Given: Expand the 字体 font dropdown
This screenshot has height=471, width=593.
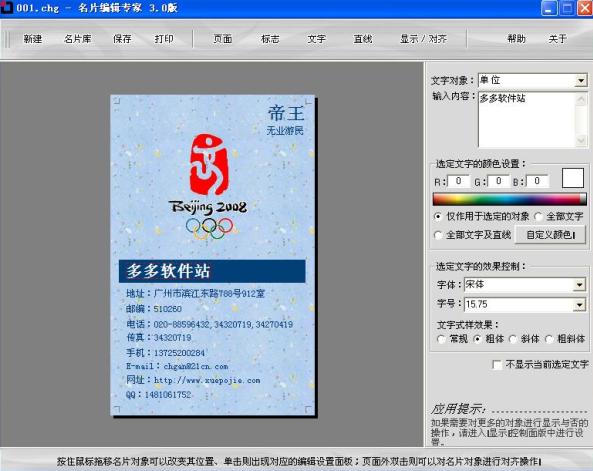Looking at the screenshot, I should pyautogui.click(x=579, y=285).
